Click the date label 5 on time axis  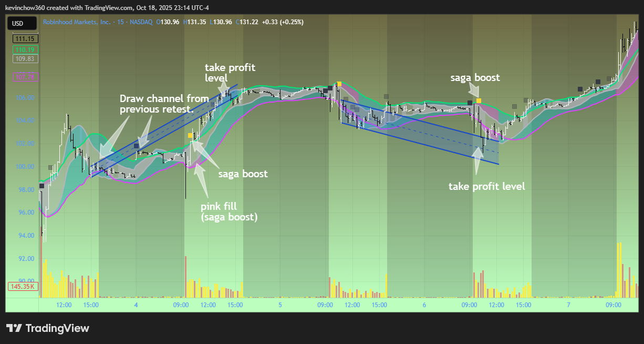[x=280, y=305]
